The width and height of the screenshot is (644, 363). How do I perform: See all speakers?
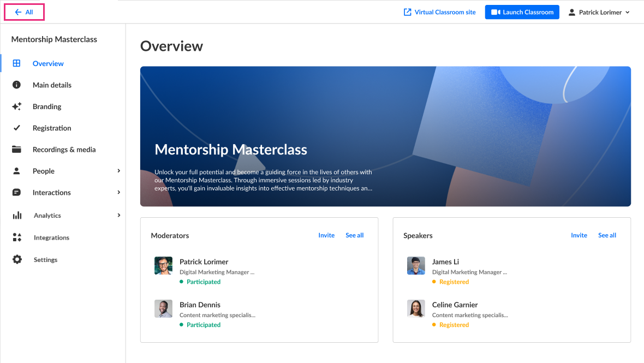pyautogui.click(x=607, y=235)
